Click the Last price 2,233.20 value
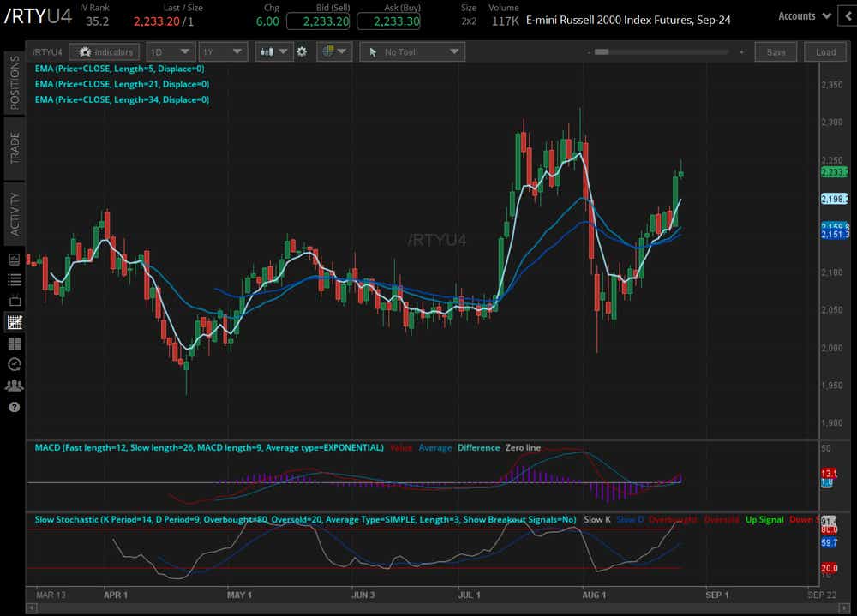 click(x=156, y=22)
